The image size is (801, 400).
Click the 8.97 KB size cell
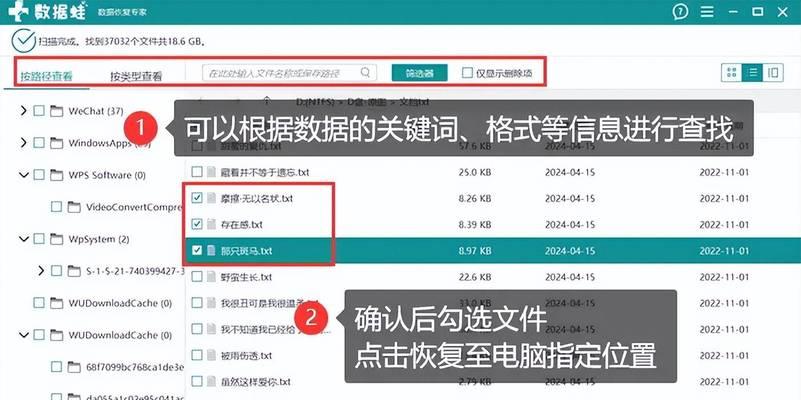pyautogui.click(x=475, y=251)
